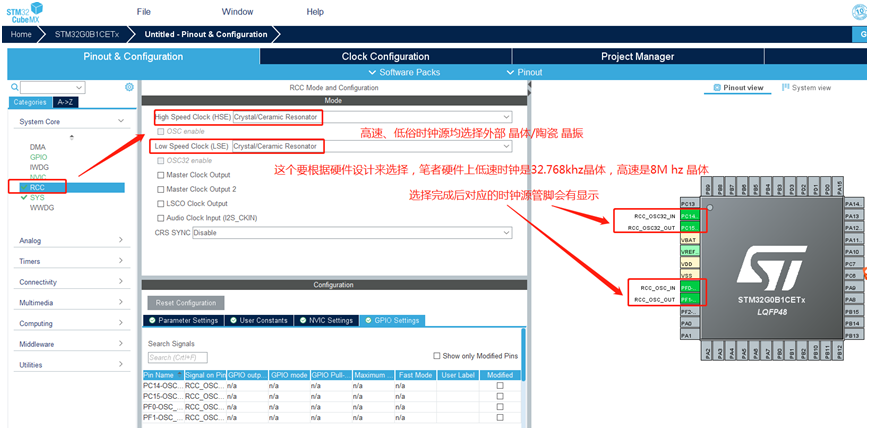869x430 pixels.
Task: Expand the Middleware category
Action: coord(71,344)
